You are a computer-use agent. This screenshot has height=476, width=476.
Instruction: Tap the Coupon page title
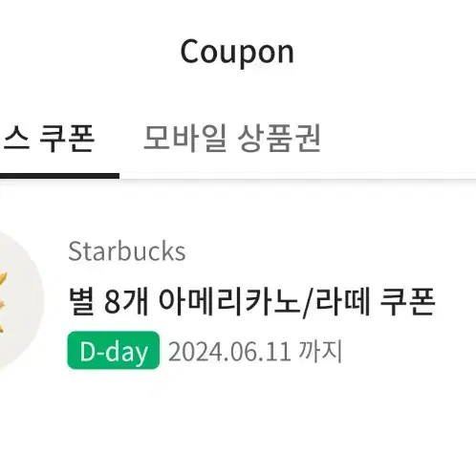tap(237, 53)
